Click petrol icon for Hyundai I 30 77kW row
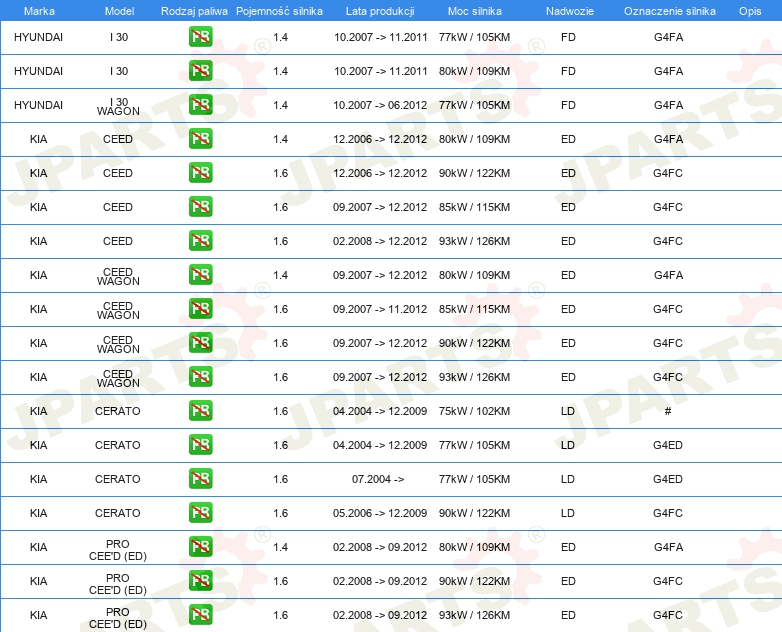782x632 pixels. click(x=200, y=37)
